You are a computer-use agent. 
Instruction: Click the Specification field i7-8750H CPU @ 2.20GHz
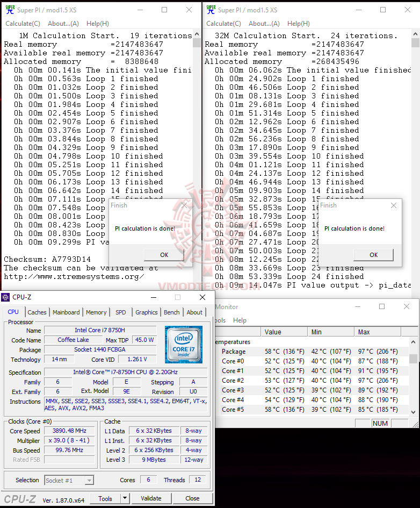(125, 372)
